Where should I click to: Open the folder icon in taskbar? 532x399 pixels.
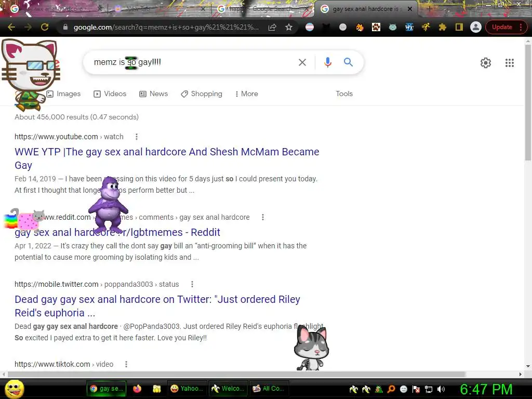pos(157,389)
